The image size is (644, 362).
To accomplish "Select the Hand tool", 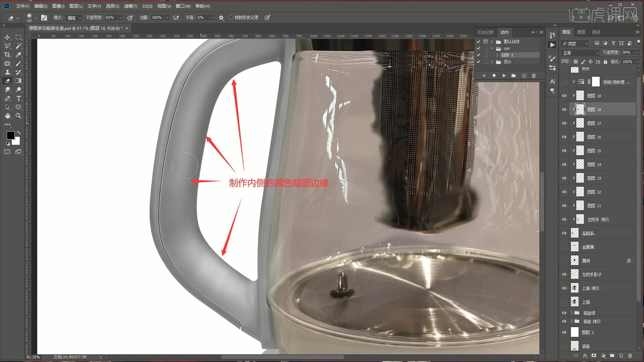I will (7, 116).
